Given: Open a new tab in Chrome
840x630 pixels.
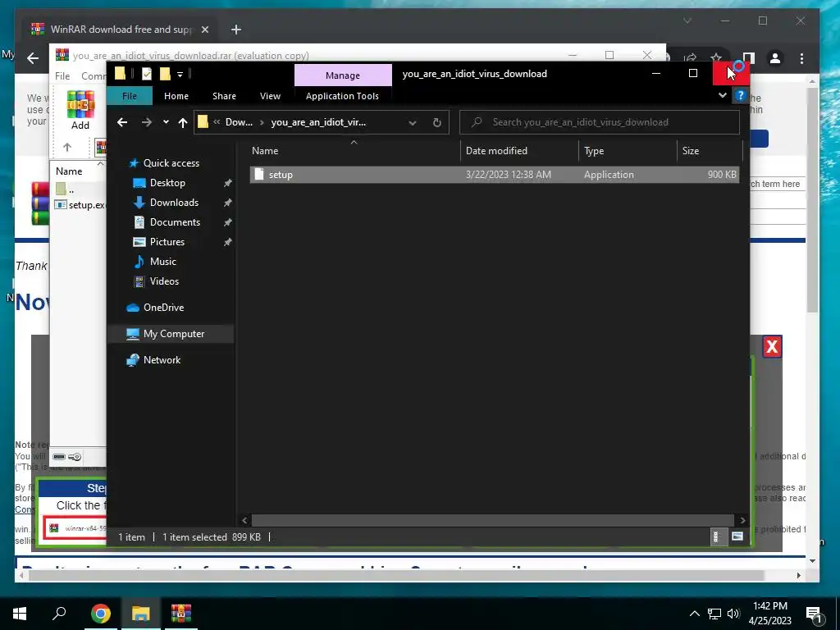Looking at the screenshot, I should (x=236, y=30).
